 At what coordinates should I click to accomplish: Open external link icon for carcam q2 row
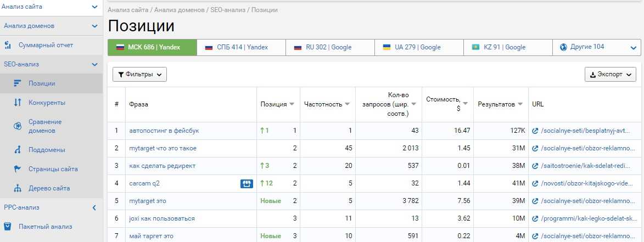coord(535,184)
